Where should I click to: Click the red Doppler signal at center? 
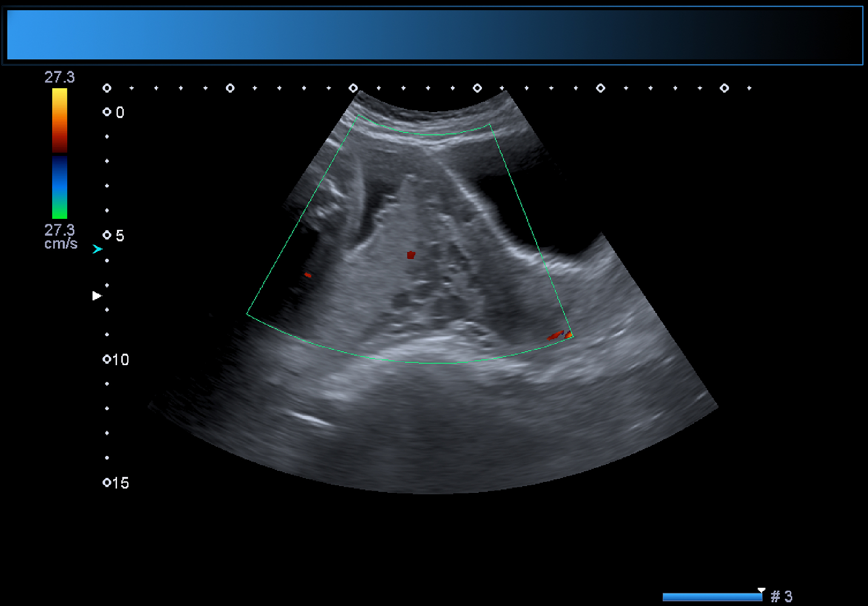[x=411, y=255]
